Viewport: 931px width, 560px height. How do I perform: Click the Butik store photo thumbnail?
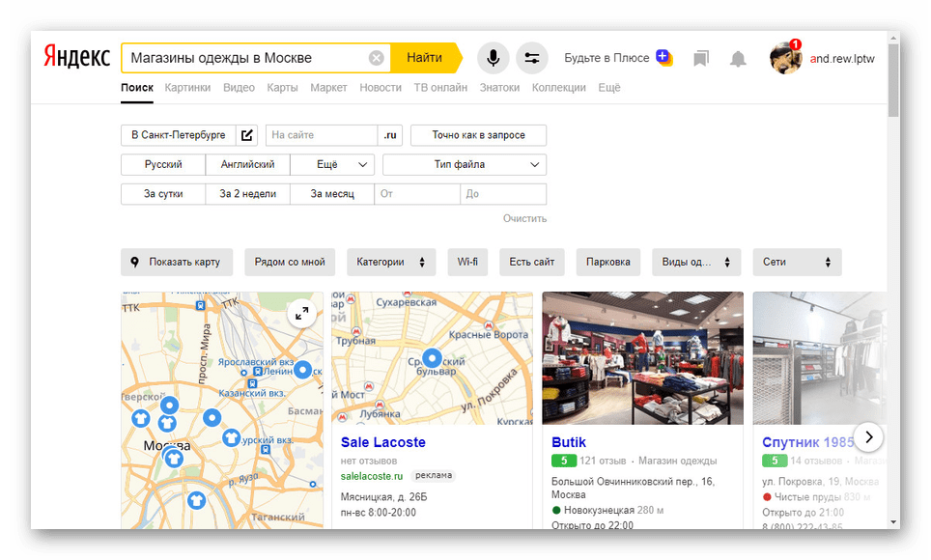coord(643,358)
